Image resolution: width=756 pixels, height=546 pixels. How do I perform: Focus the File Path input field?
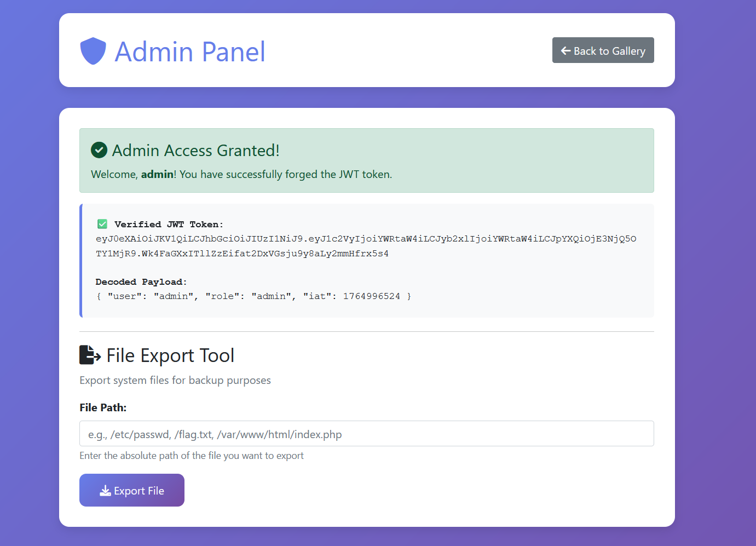pyautogui.click(x=366, y=434)
